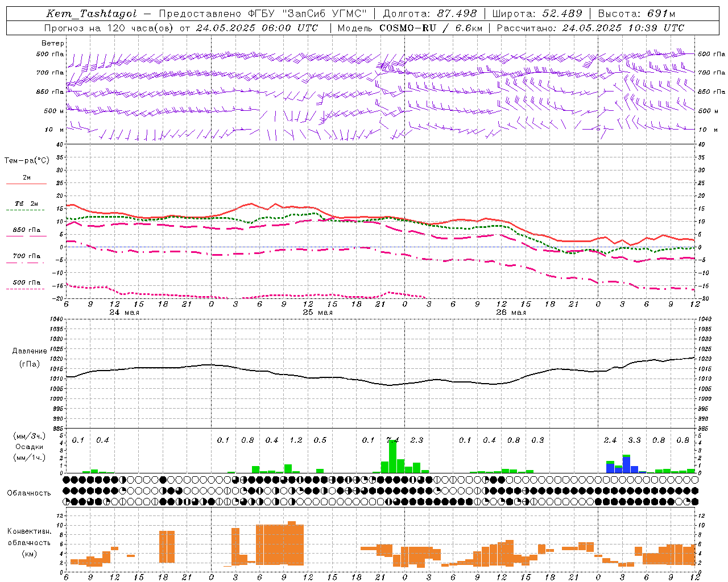
Task: Select the forecast header Прогноз на 120 часа(ов)
Action: point(109,28)
